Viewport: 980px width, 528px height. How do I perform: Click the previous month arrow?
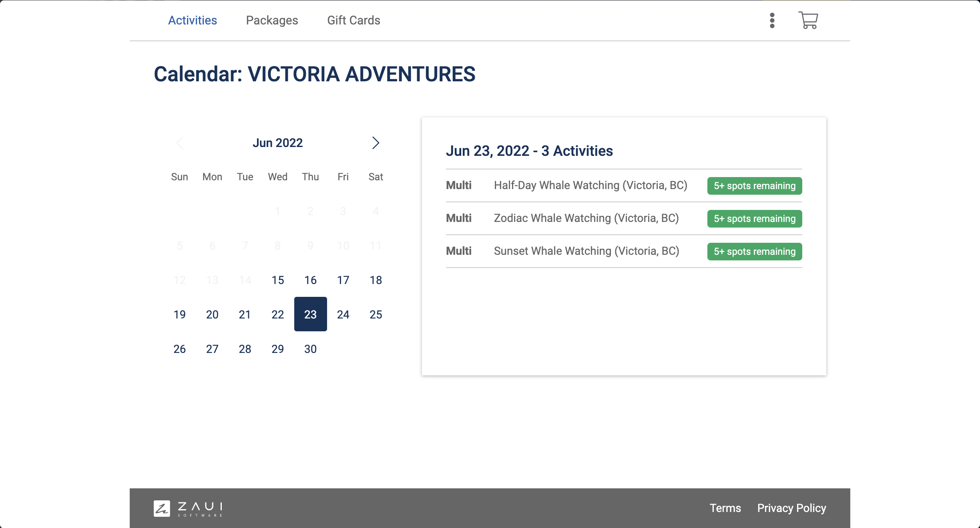[180, 143]
